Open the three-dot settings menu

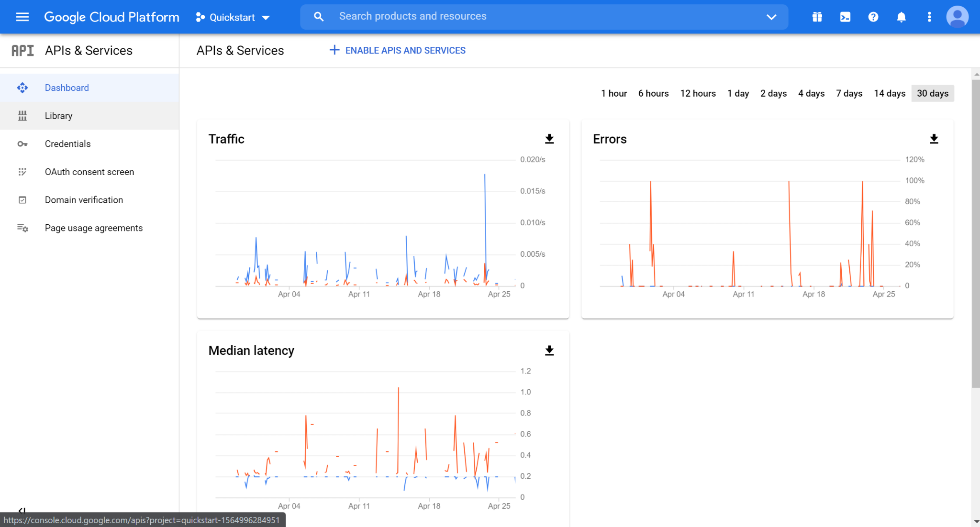click(929, 17)
